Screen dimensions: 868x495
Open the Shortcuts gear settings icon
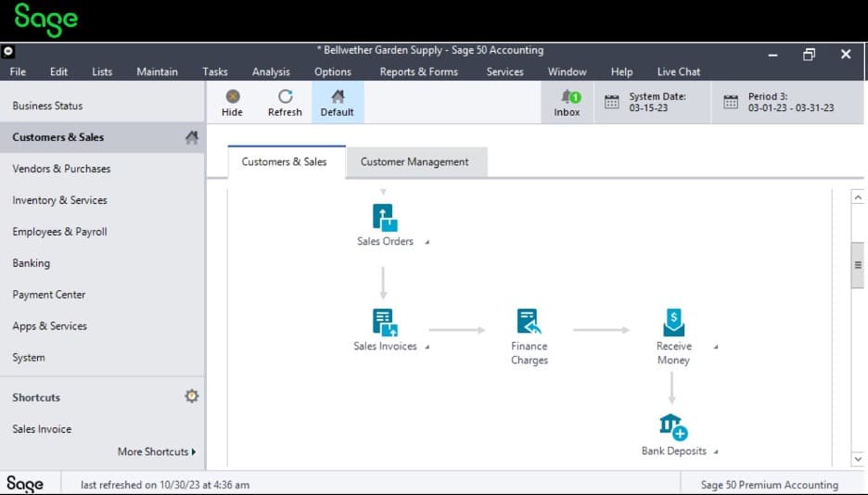tap(192, 396)
